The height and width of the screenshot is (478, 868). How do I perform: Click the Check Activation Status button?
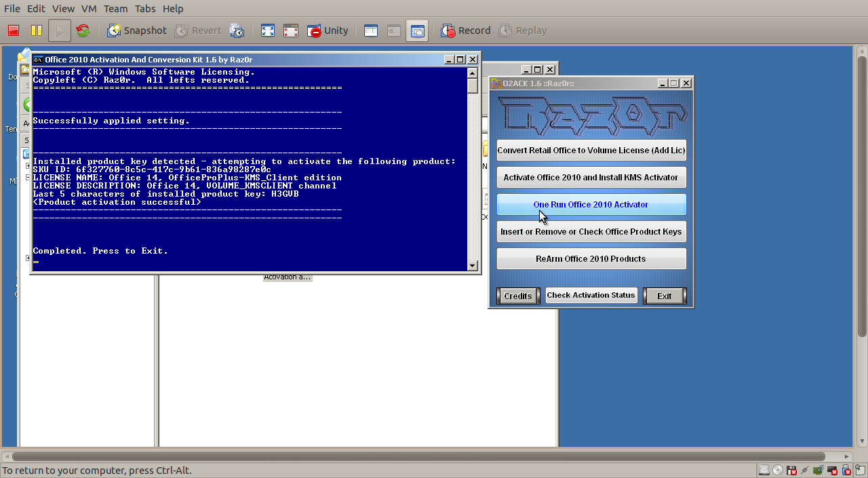(591, 296)
